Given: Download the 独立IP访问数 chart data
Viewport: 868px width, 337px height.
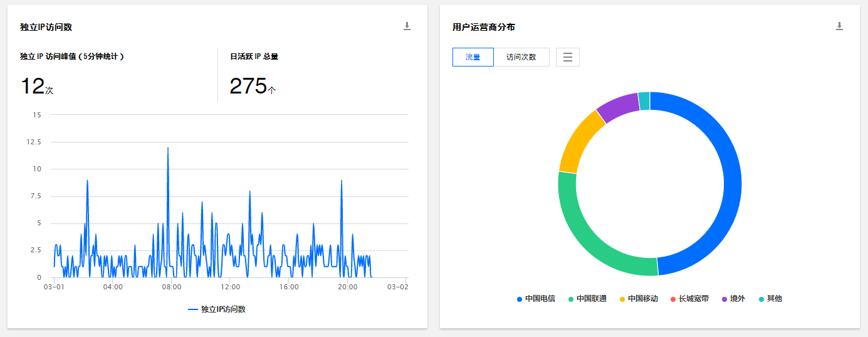Looking at the screenshot, I should [407, 26].
